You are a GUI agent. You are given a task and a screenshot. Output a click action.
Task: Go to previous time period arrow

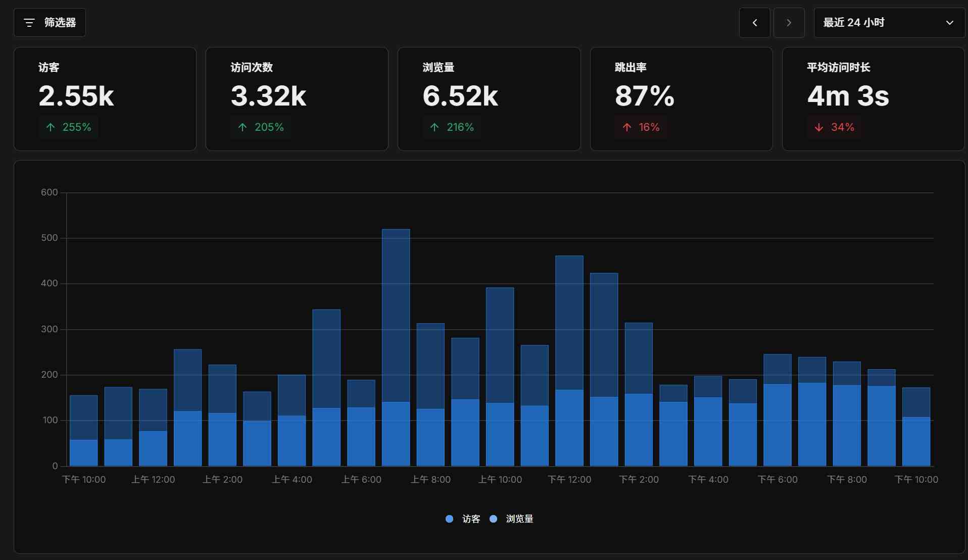click(754, 23)
